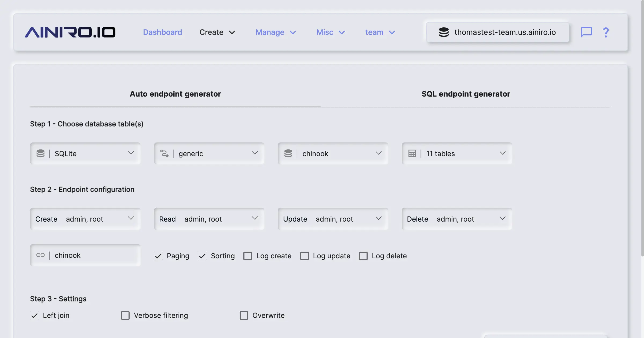Enable Log create checkbox
This screenshot has height=338, width=644.
[x=247, y=256]
